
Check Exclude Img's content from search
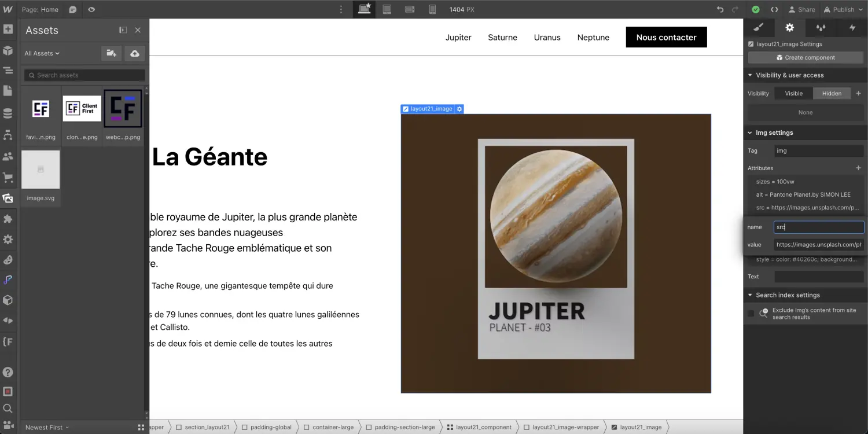pyautogui.click(x=751, y=314)
